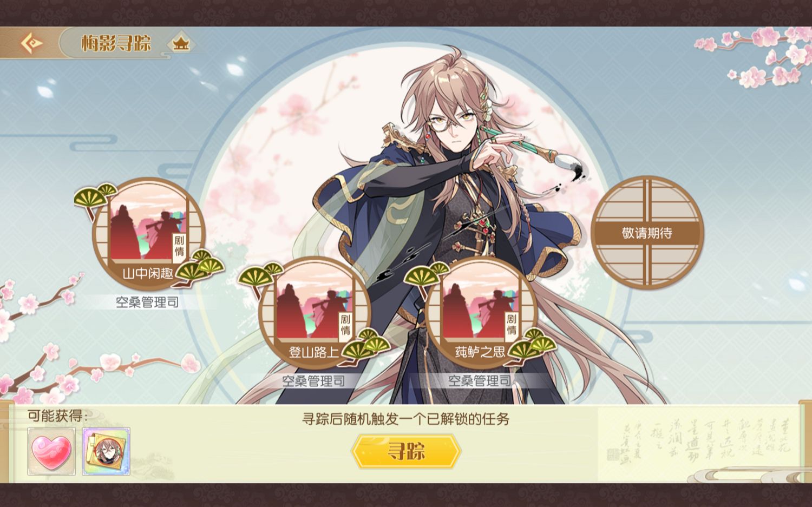
Task: Open the home pagoda icon
Action: tap(181, 43)
